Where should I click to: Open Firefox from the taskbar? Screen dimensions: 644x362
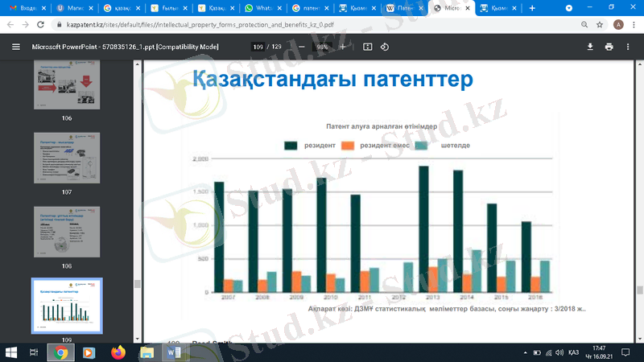(x=118, y=352)
